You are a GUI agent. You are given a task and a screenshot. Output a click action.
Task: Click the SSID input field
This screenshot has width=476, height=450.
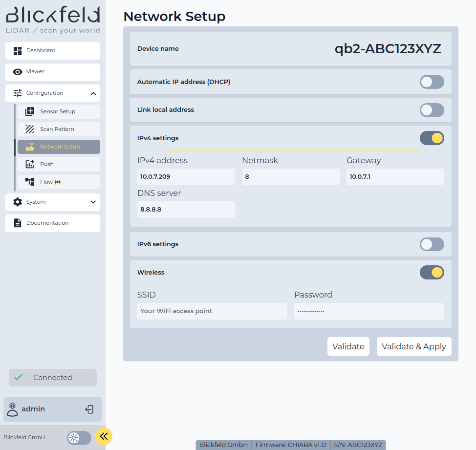pos(212,311)
